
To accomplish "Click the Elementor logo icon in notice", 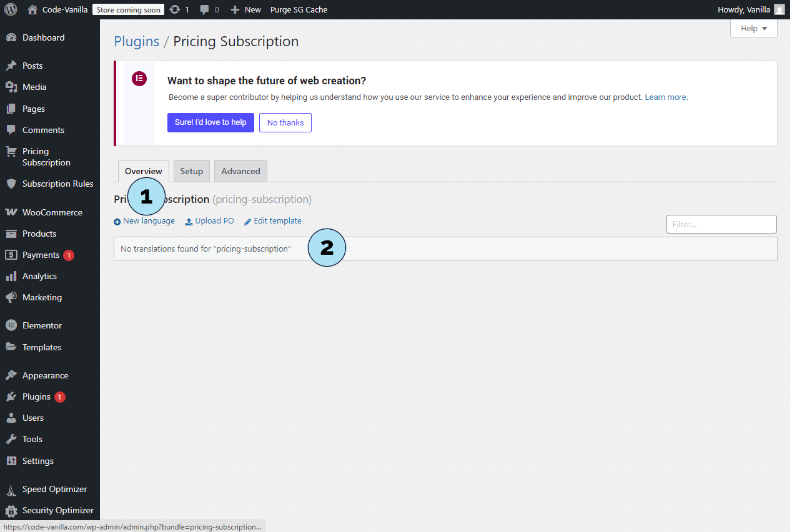I will point(139,79).
